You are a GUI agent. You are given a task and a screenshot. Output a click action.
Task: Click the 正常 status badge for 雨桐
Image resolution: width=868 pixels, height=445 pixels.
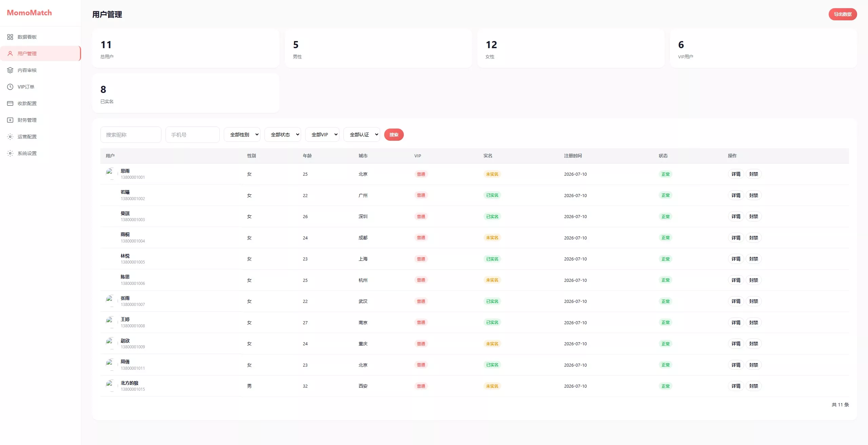pyautogui.click(x=665, y=238)
